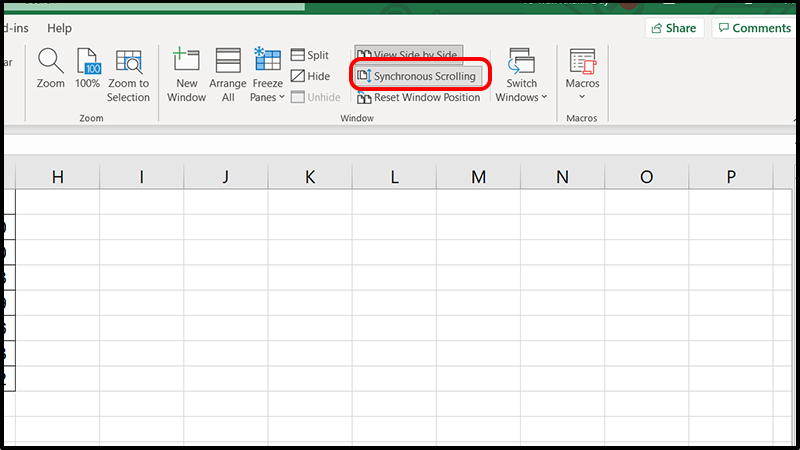Select column K header

point(310,177)
